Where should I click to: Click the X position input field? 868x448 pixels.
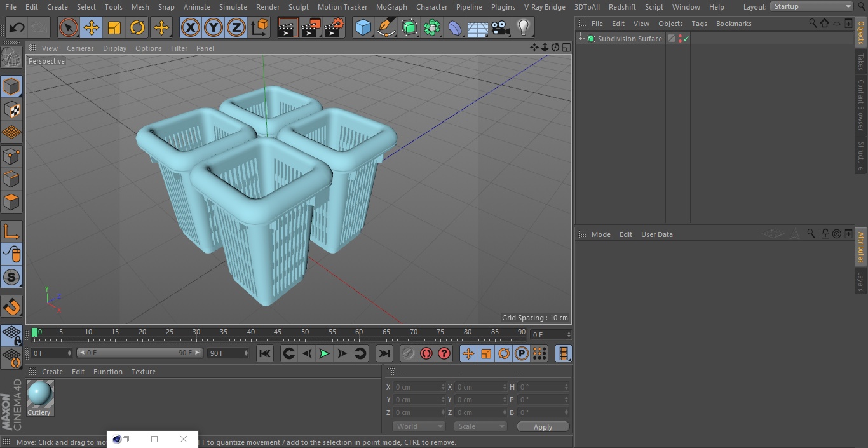click(x=419, y=387)
